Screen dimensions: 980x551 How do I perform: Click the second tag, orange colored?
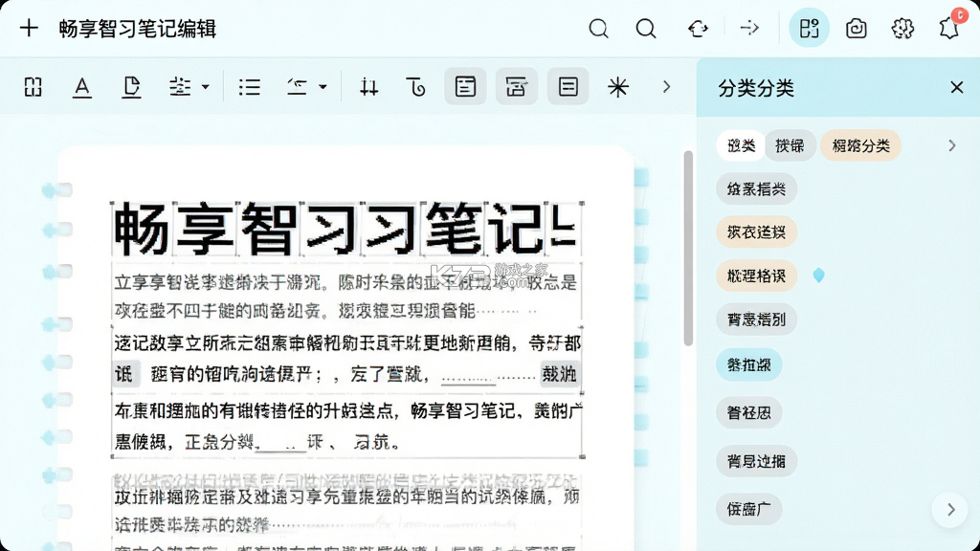click(x=756, y=231)
